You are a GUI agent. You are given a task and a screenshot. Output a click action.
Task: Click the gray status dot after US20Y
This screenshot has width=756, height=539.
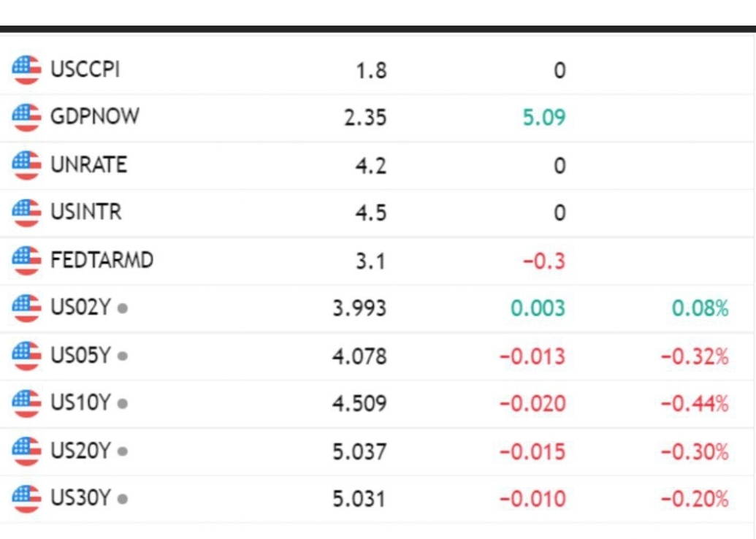coord(122,452)
